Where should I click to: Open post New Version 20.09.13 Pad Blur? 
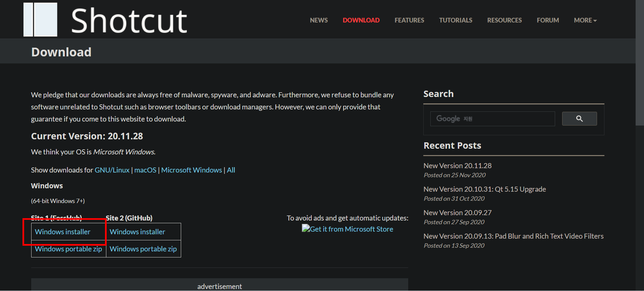(x=514, y=236)
